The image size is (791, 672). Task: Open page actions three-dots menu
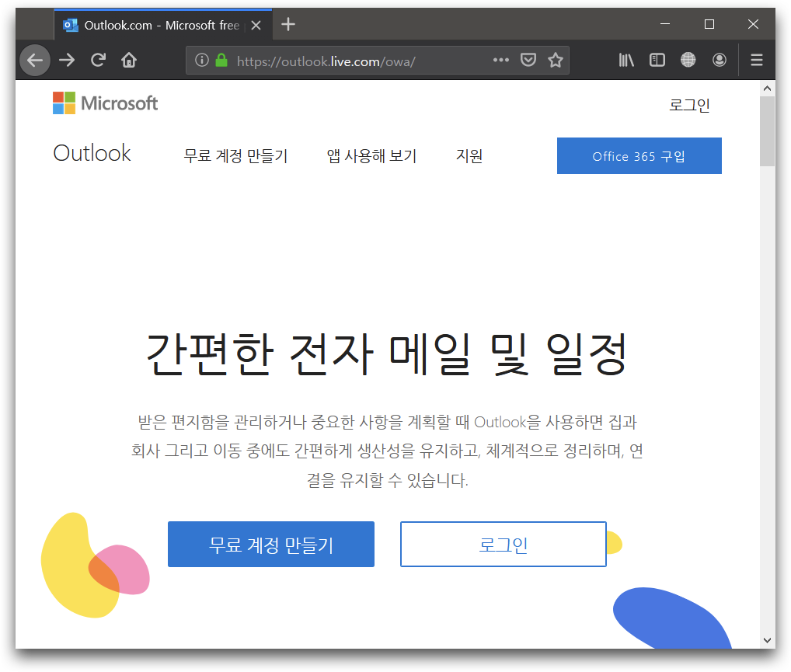[x=501, y=60]
